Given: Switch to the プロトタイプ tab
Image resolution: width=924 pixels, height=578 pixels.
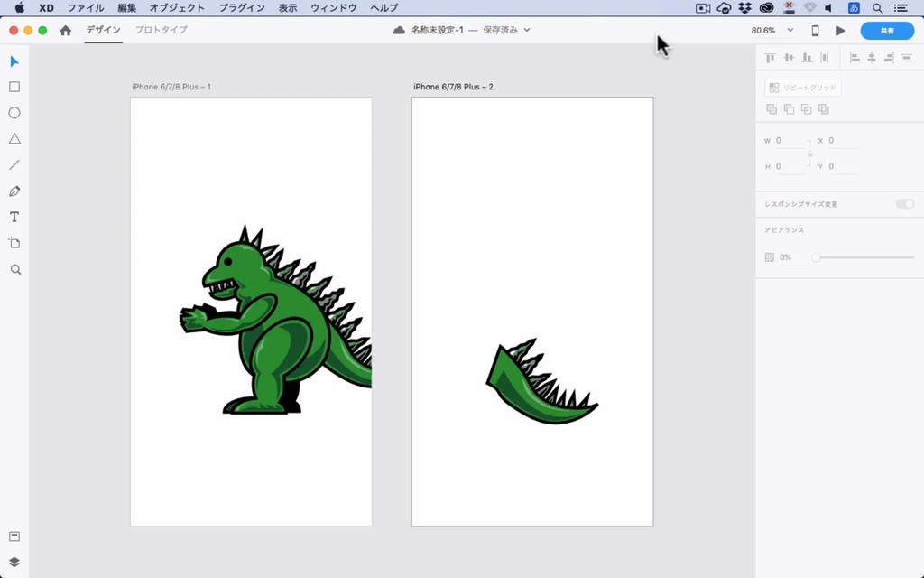Looking at the screenshot, I should (161, 30).
